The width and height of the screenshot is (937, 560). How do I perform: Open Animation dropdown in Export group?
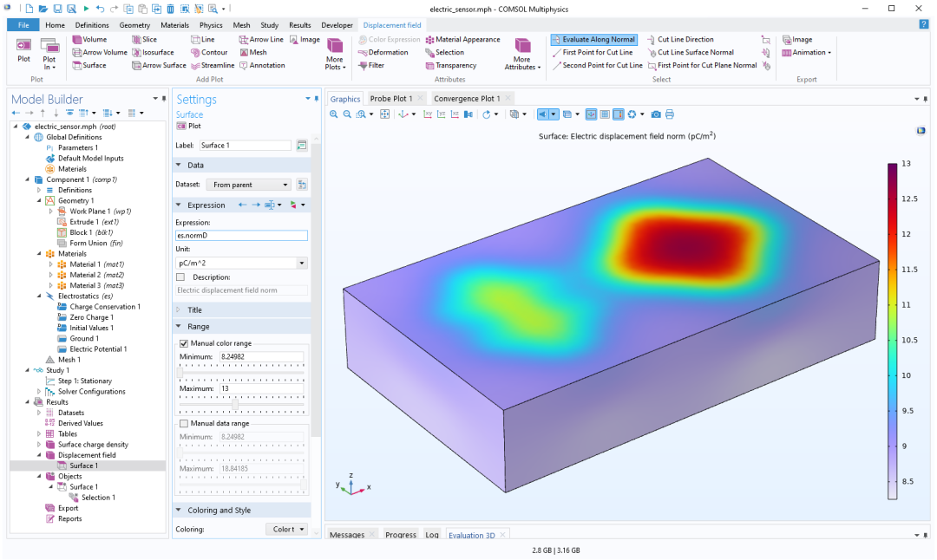pos(806,53)
